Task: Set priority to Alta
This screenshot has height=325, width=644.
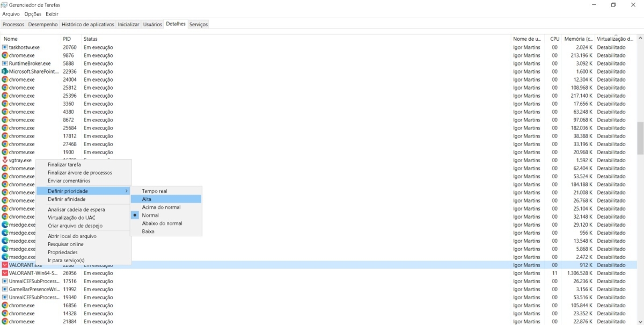Action: 147,199
